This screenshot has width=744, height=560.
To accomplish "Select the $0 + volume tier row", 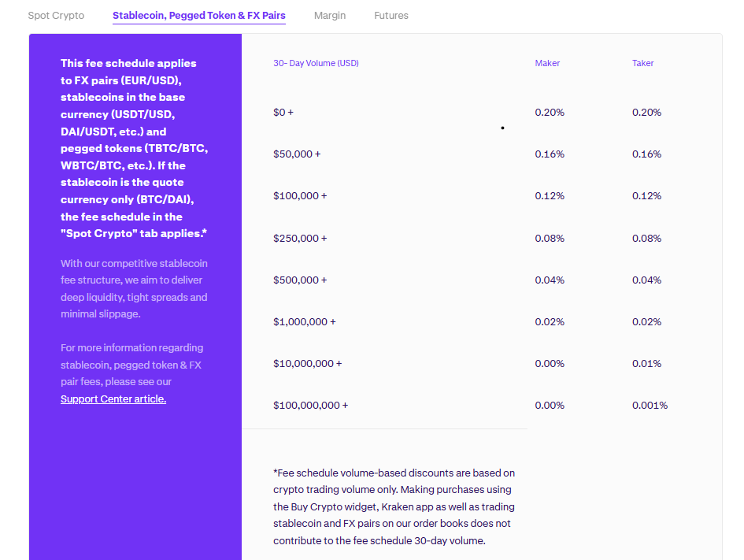I will (x=283, y=112).
